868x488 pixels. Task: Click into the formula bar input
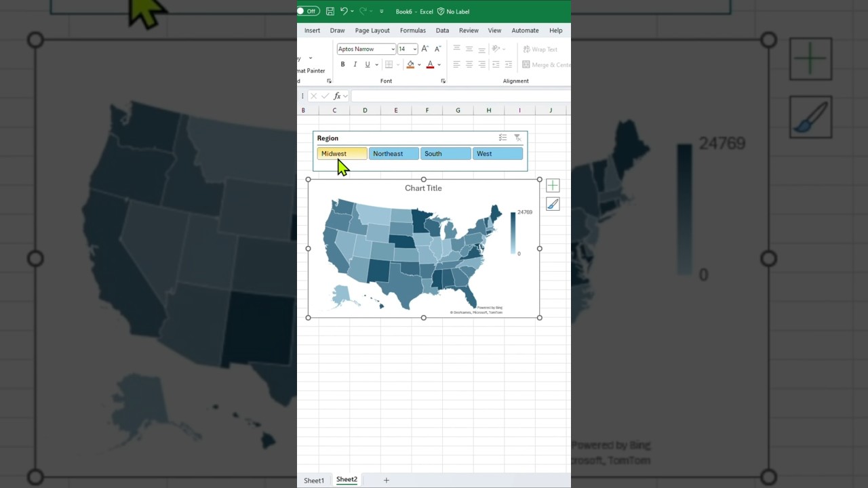click(460, 96)
